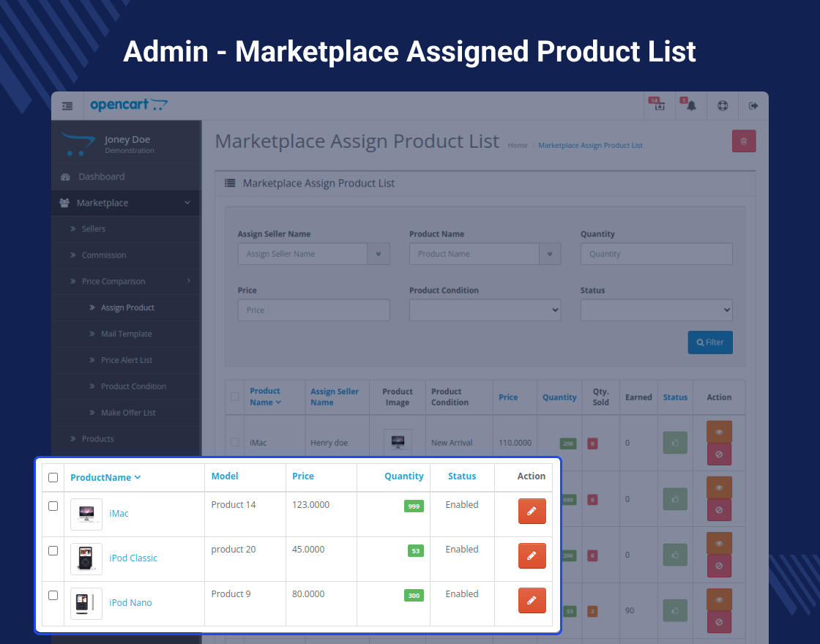Viewport: 820px width, 644px height.
Task: Click the pencil edit button for iMac
Action: pos(532,511)
